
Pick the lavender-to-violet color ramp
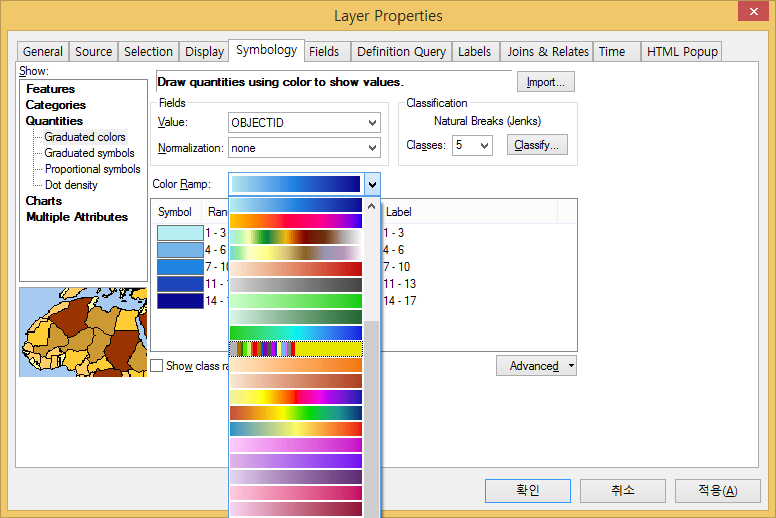[x=296, y=461]
